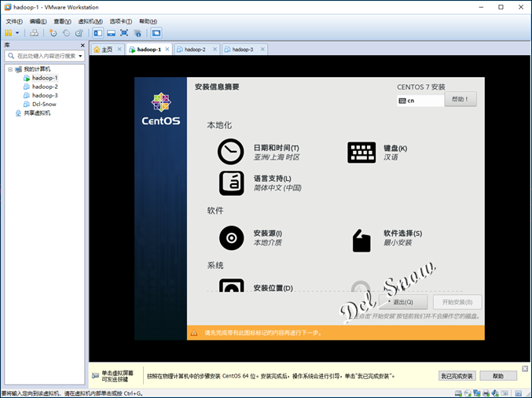The width and height of the screenshot is (532, 398).
Task: Click the console view toolbar icon
Action: point(156,33)
